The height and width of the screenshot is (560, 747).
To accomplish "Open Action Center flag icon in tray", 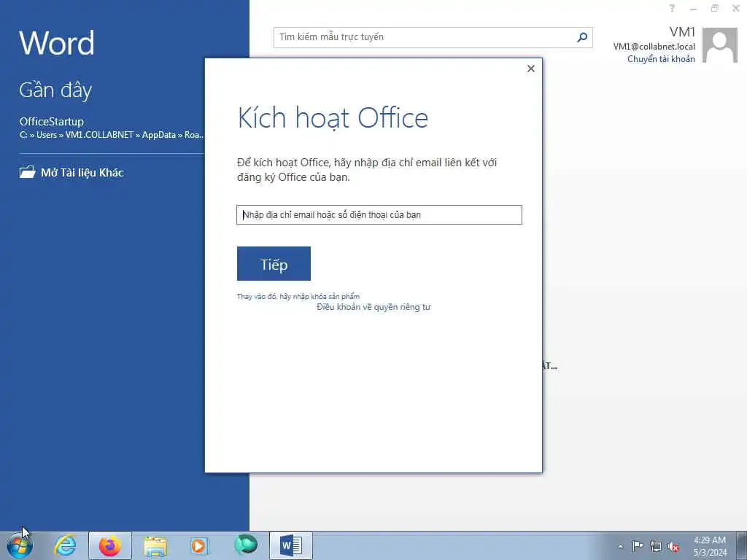I will point(638,546).
